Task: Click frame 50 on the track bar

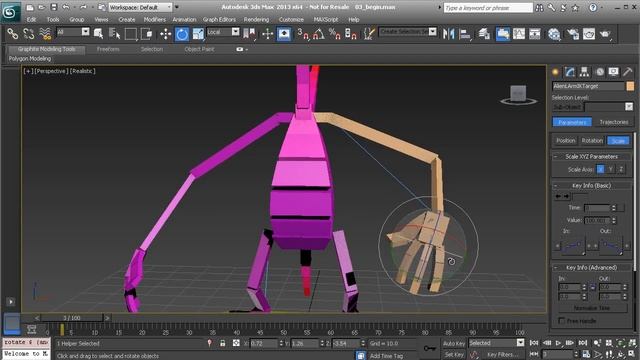Action: pyautogui.click(x=284, y=330)
